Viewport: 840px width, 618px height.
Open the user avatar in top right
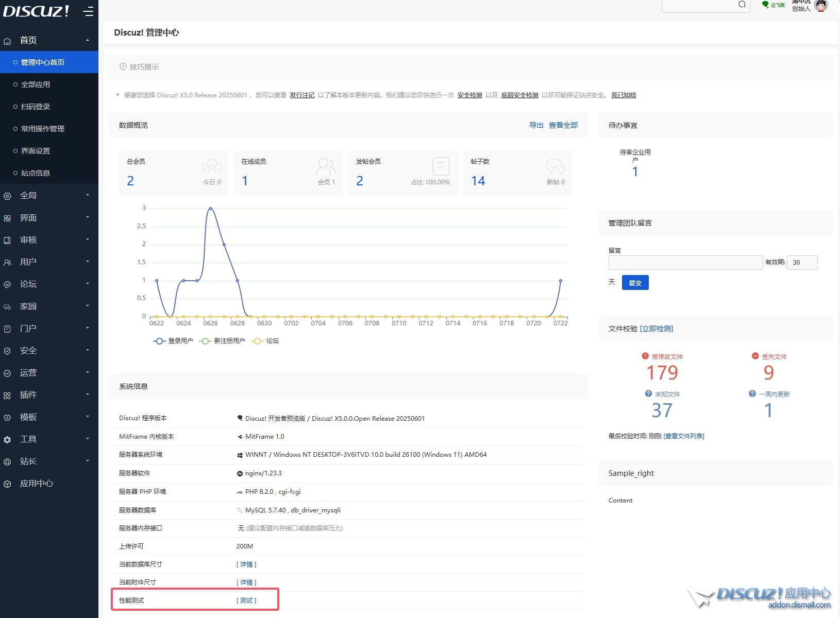[x=821, y=5]
